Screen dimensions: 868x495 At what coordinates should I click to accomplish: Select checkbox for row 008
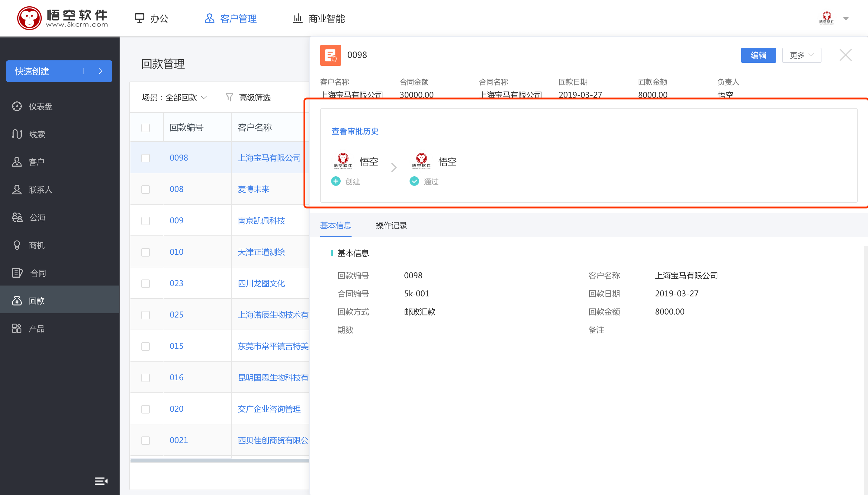tap(146, 189)
